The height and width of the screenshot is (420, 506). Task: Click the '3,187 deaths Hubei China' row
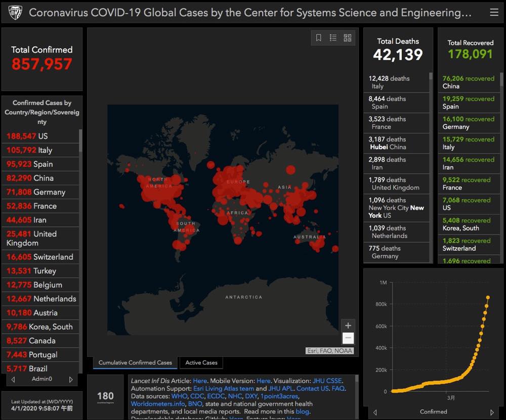pos(397,143)
